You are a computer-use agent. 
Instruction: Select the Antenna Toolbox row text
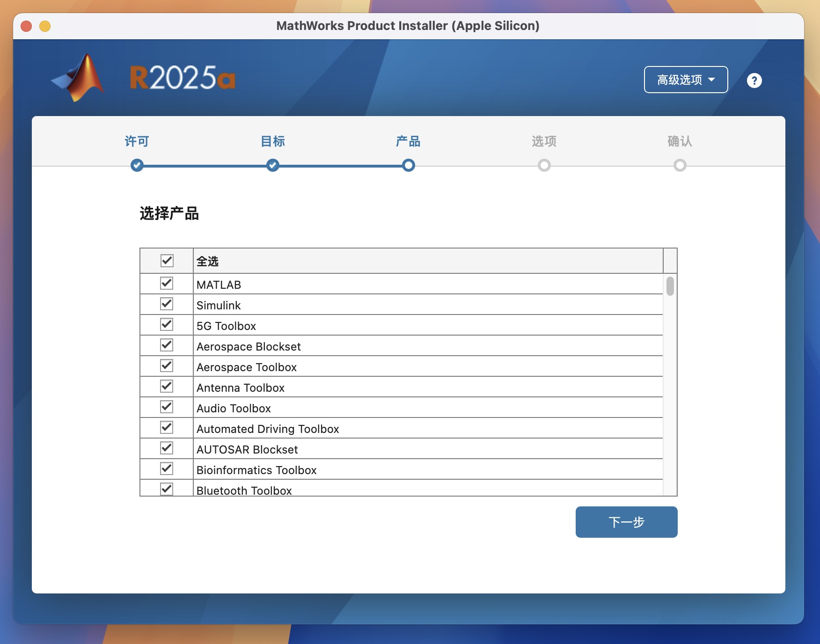(241, 388)
